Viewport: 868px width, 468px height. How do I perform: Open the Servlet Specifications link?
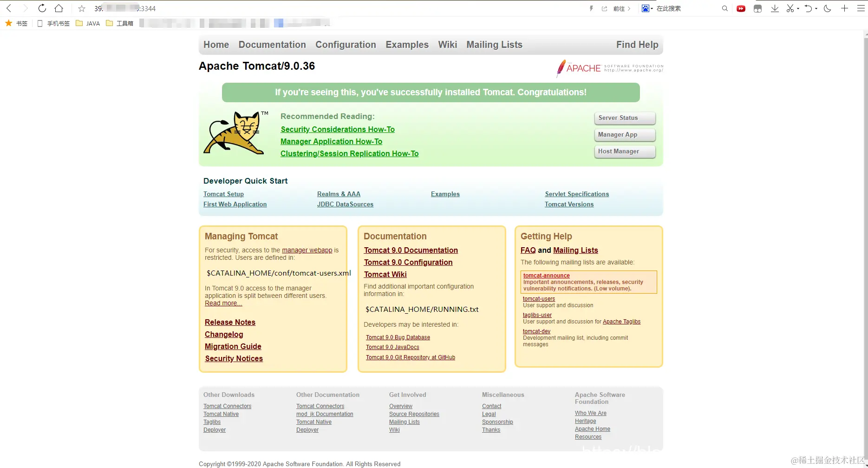click(x=577, y=194)
